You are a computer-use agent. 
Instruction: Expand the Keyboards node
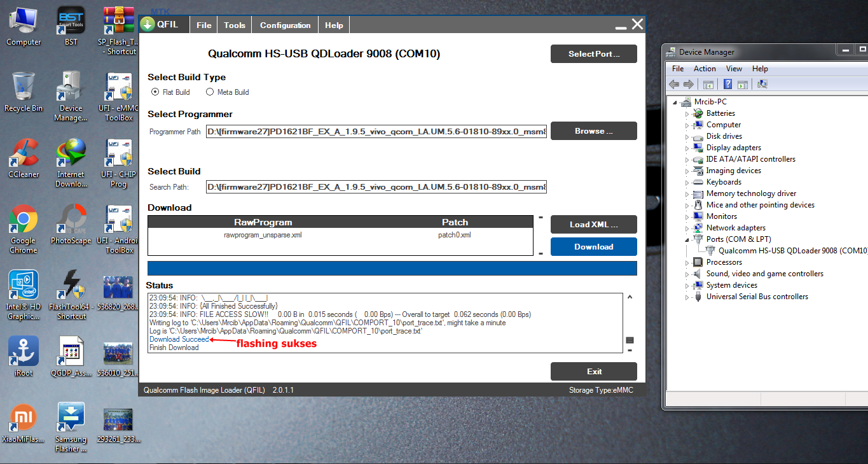(687, 182)
